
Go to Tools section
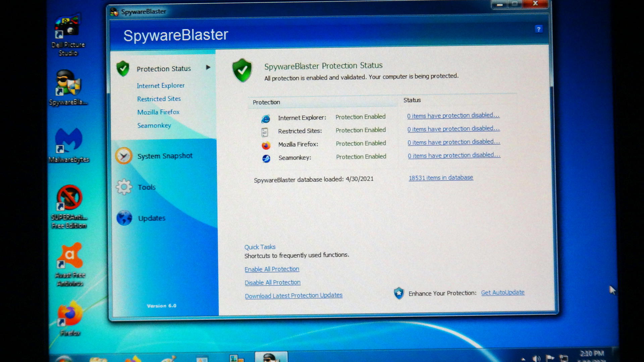pyautogui.click(x=147, y=187)
